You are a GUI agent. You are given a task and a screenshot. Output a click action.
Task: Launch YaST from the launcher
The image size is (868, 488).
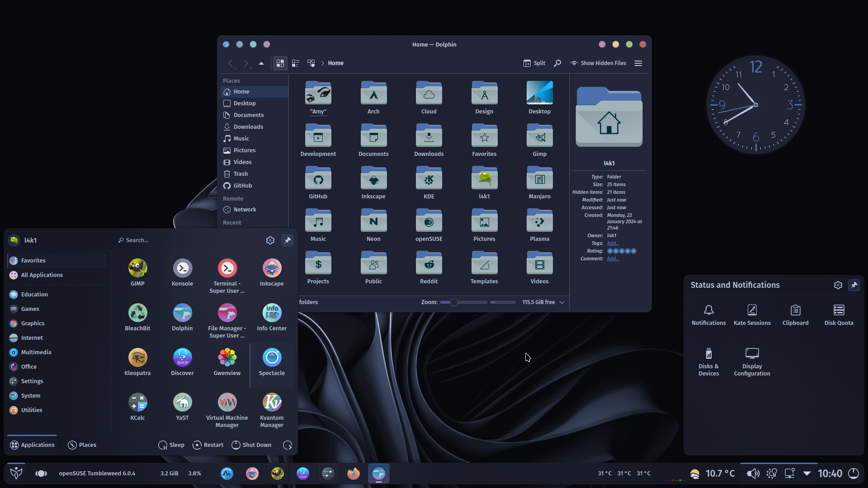[x=182, y=407]
